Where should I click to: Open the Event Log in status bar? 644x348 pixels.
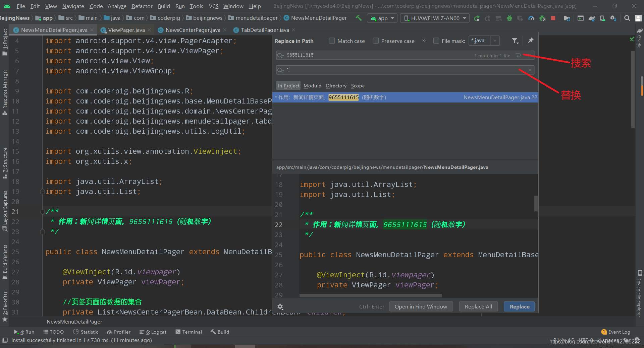point(616,332)
